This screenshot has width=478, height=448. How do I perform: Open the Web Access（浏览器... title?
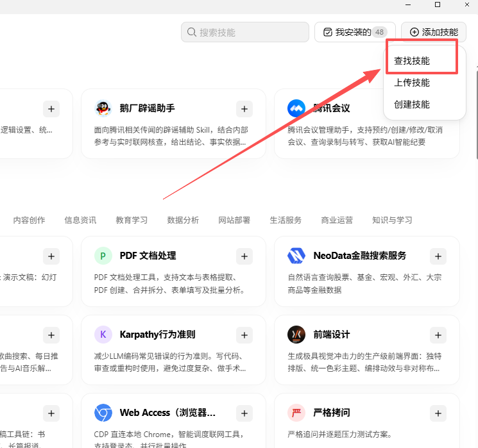167,413
